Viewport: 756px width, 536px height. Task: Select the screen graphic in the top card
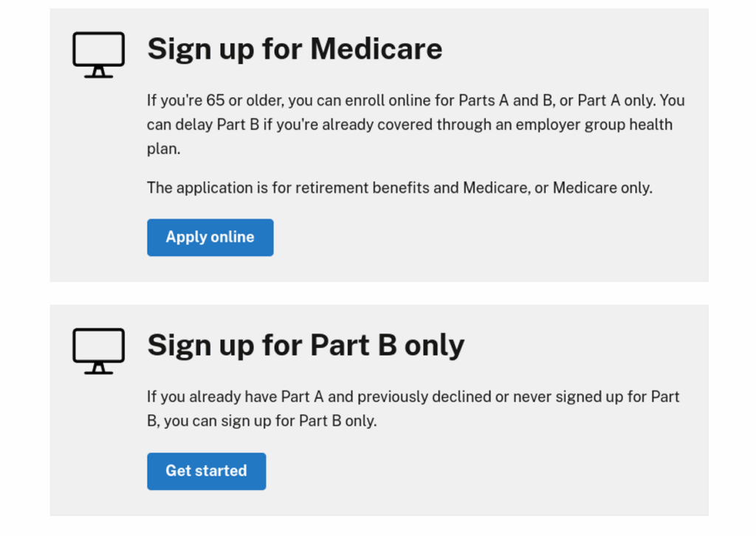[97, 47]
